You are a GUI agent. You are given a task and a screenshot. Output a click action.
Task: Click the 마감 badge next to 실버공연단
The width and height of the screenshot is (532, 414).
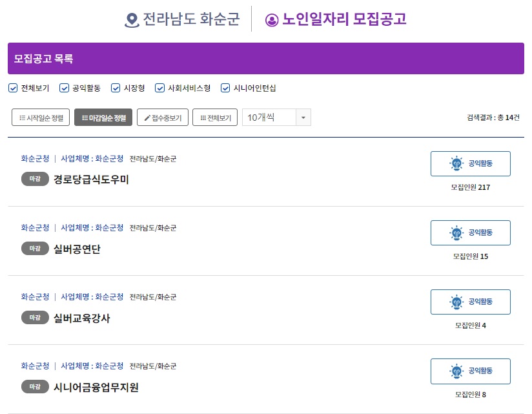tap(35, 249)
